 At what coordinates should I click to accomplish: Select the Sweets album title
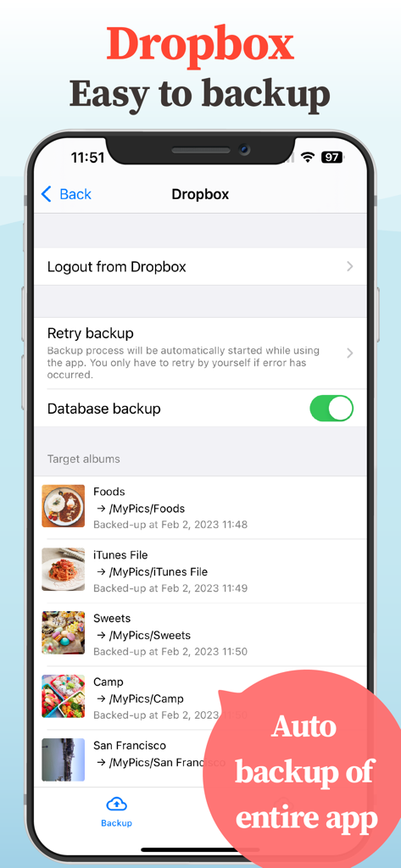tap(112, 618)
